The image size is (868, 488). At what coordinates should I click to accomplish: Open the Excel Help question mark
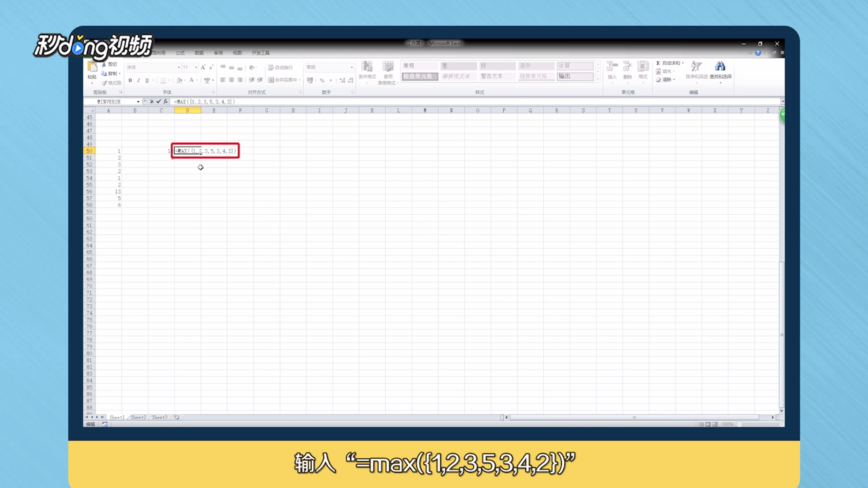click(758, 52)
